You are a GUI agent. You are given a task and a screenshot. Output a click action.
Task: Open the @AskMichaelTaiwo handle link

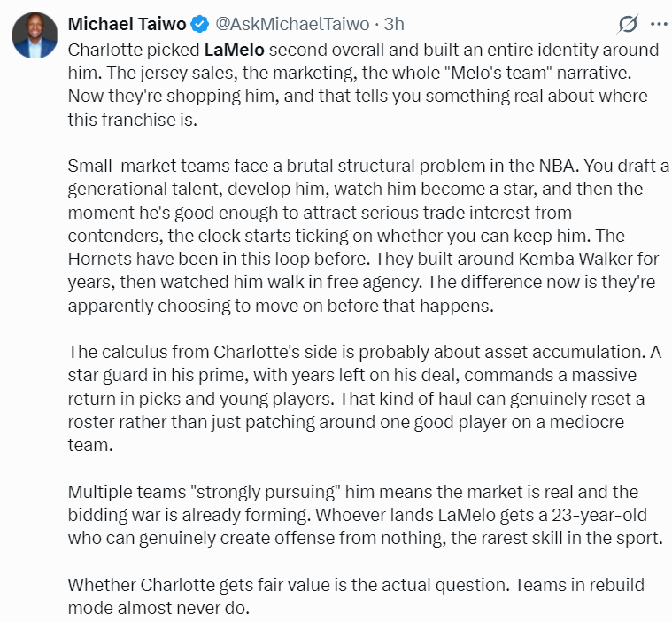[x=292, y=24]
